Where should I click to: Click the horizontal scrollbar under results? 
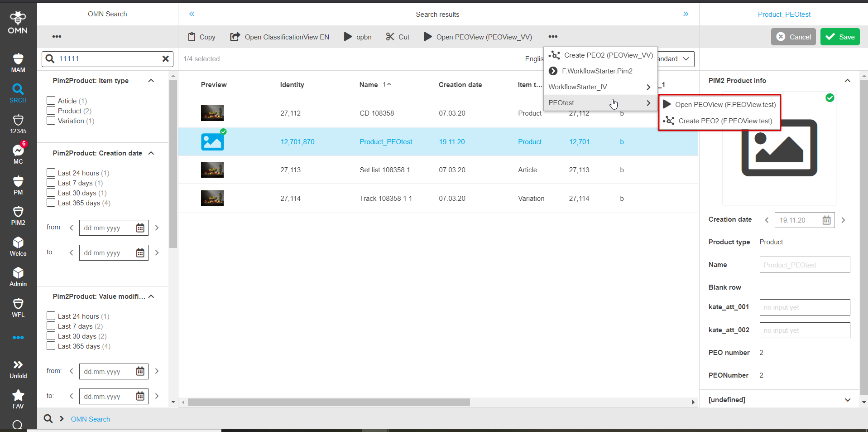coord(329,403)
